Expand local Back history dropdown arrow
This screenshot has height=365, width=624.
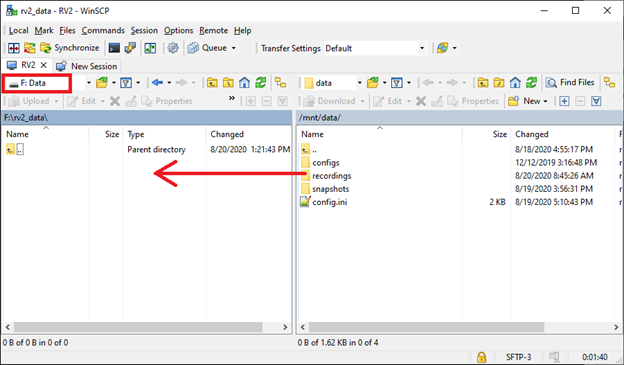coord(169,83)
